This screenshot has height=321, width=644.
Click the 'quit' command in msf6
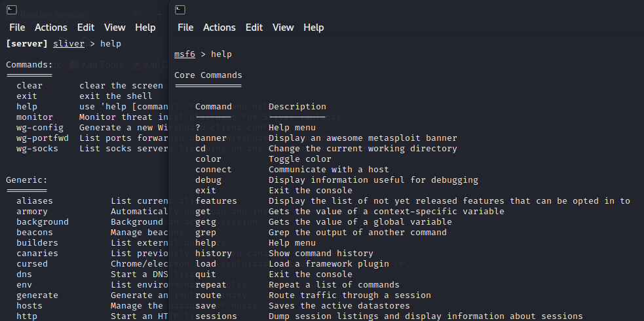click(x=206, y=274)
